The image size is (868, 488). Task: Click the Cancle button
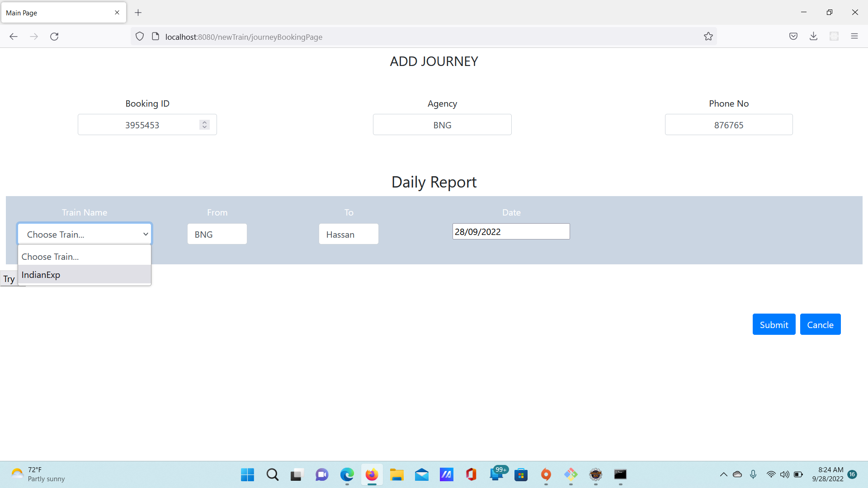(820, 324)
